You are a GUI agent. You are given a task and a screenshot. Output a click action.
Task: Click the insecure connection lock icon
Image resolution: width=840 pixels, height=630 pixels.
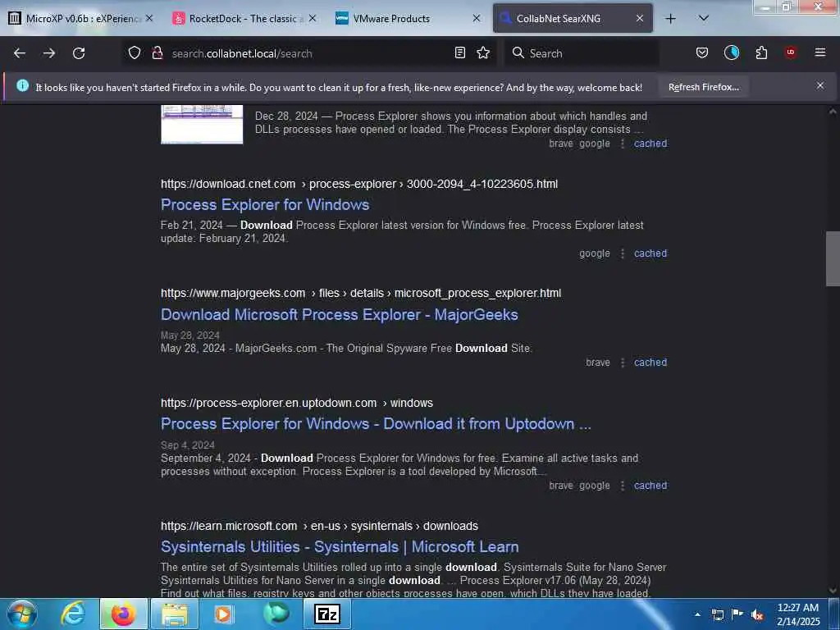pos(157,53)
